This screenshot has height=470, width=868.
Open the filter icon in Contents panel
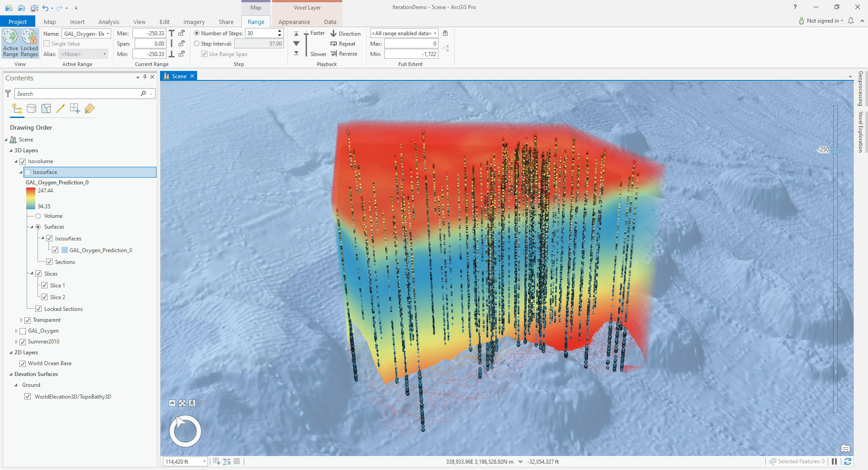coord(7,94)
